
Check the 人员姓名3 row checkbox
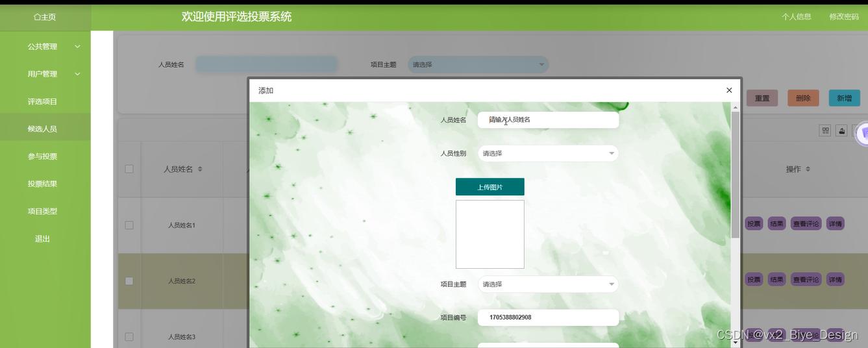coord(129,337)
